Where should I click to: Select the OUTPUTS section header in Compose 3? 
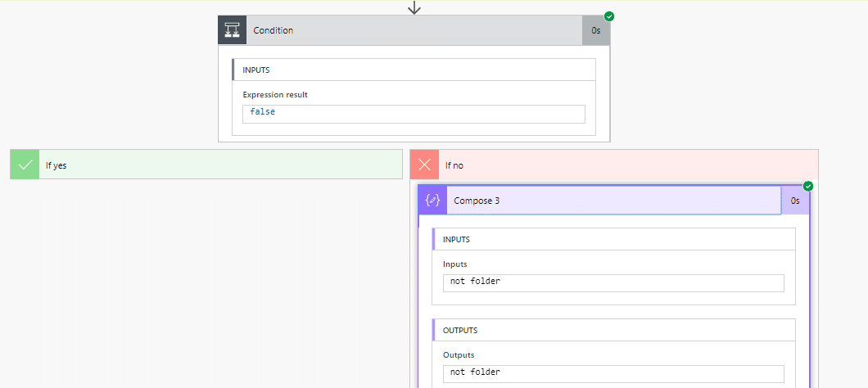613,330
